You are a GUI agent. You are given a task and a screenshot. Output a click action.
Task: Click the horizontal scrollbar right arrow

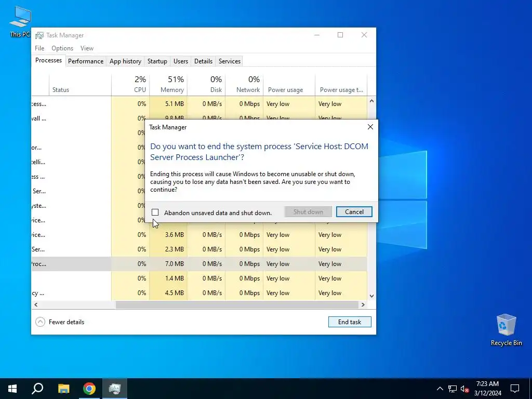pos(363,304)
